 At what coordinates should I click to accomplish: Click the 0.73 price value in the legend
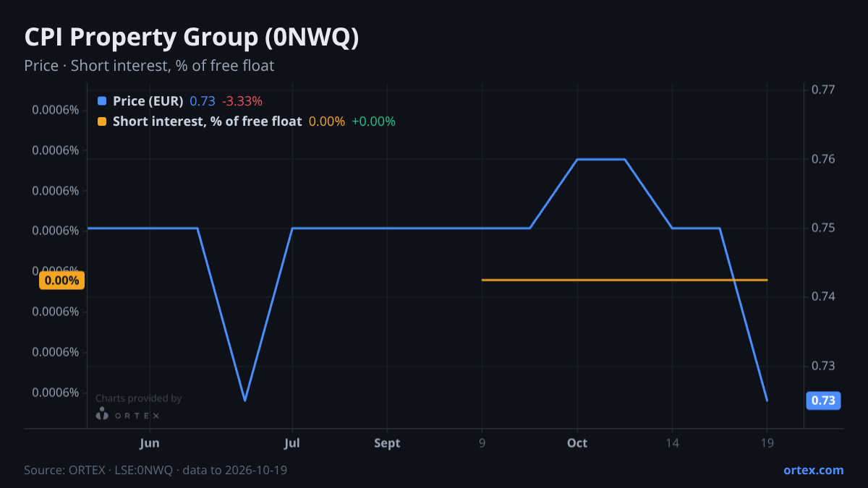(x=203, y=101)
